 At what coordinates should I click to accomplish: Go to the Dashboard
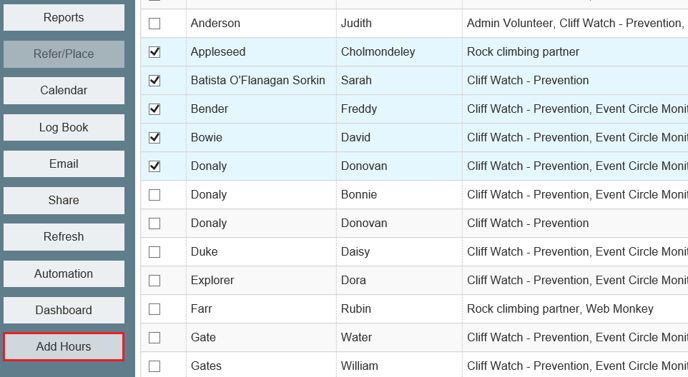(64, 310)
